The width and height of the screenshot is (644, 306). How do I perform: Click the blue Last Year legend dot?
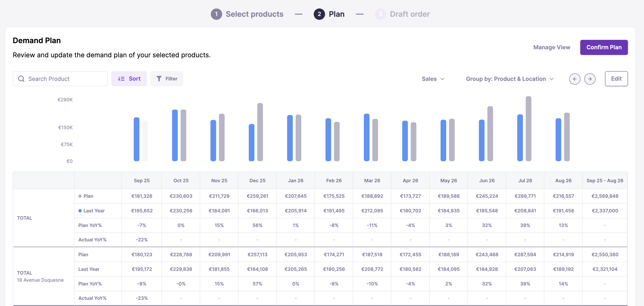pos(80,211)
